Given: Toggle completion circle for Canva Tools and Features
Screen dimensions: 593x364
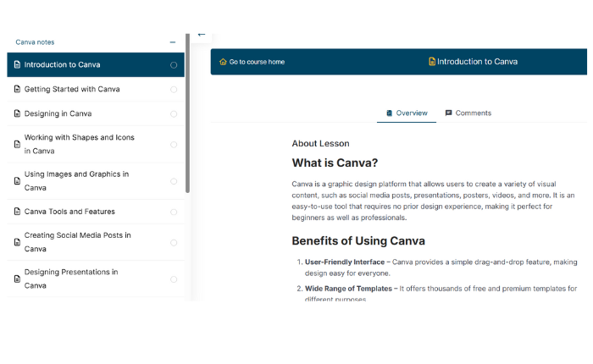Looking at the screenshot, I should [x=174, y=212].
